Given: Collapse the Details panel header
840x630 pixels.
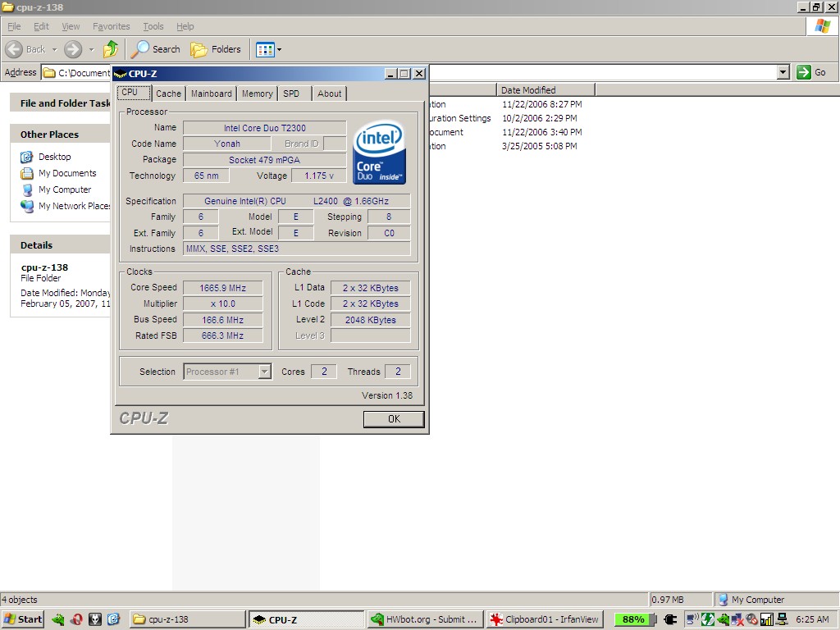Looking at the screenshot, I should (60, 244).
